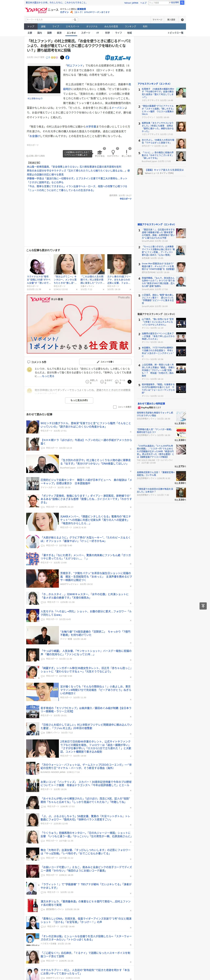Go to the みんなの意見 tab
This screenshot has width=210, height=980.
coord(111,27)
